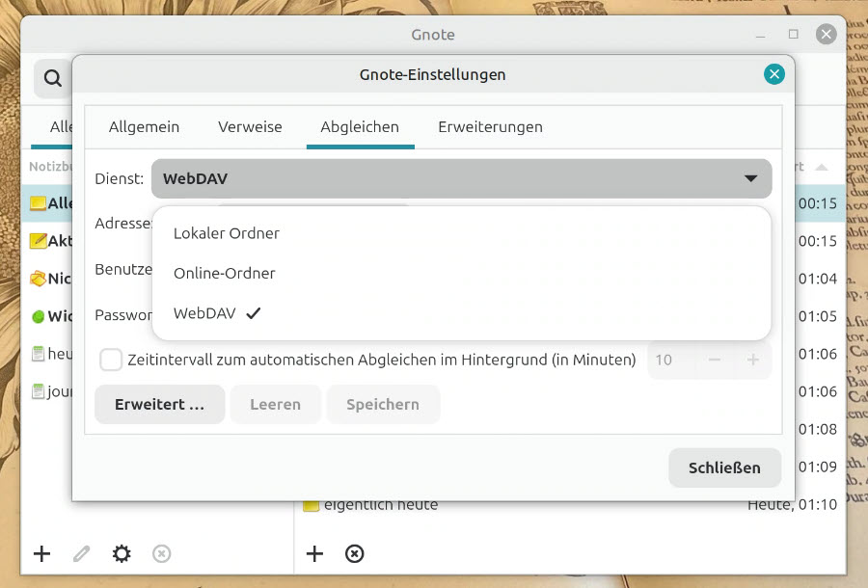This screenshot has height=588, width=868.
Task: Switch to the Allgemein tab
Action: point(144,127)
